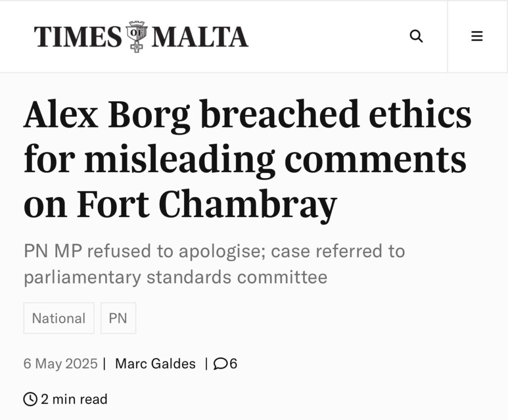Click 'case referred to' in the subheading

tap(338, 251)
